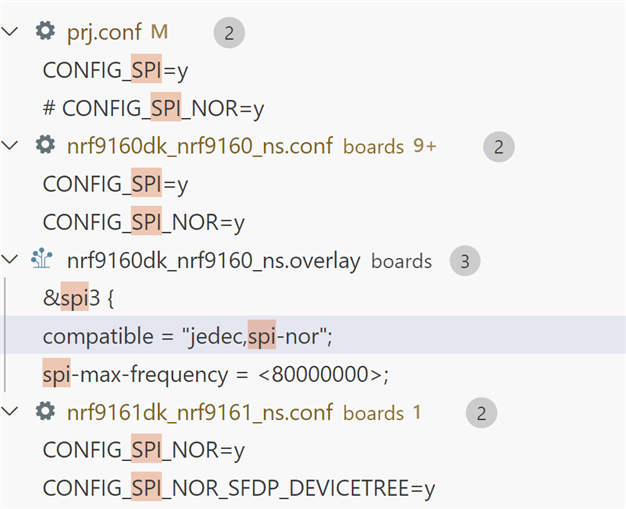Open the '&spi3 {' match result
This screenshot has height=509, width=626.
(x=78, y=298)
